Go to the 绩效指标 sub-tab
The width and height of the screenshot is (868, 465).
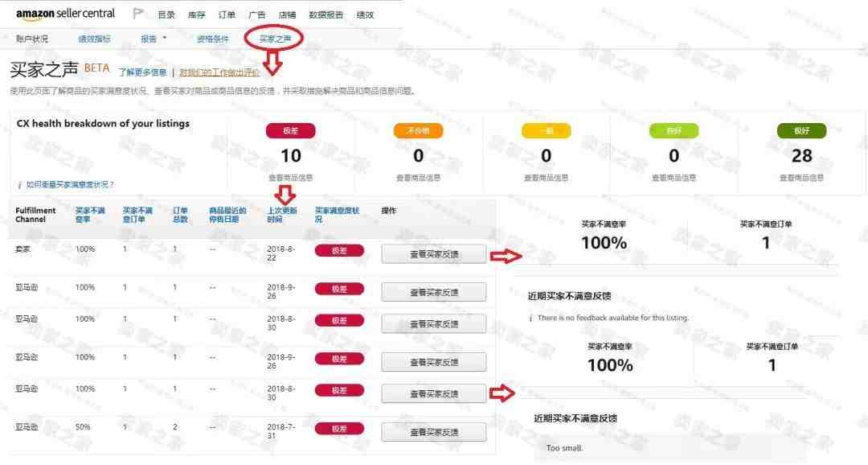pos(94,39)
